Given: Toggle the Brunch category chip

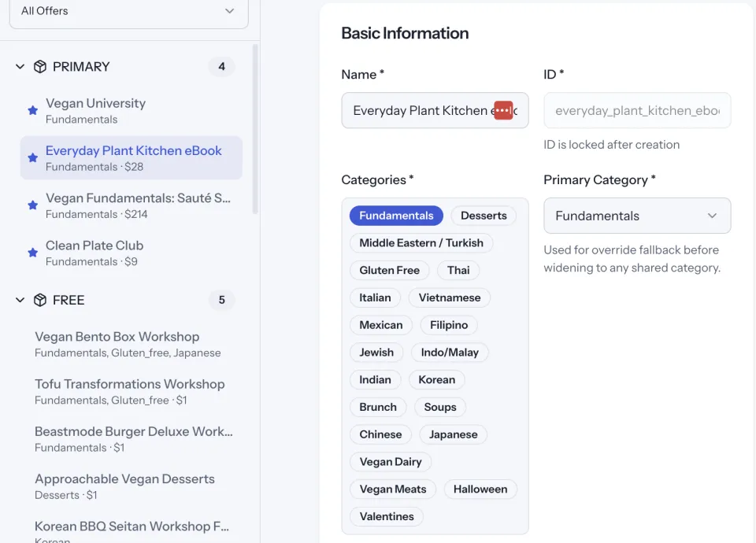Looking at the screenshot, I should (378, 407).
